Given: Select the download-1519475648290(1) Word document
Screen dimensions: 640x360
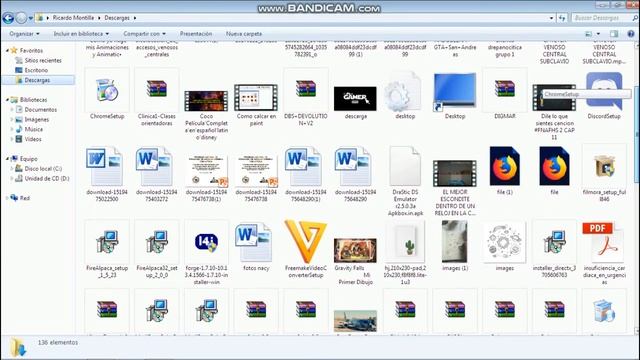Looking at the screenshot, I should point(303,167).
